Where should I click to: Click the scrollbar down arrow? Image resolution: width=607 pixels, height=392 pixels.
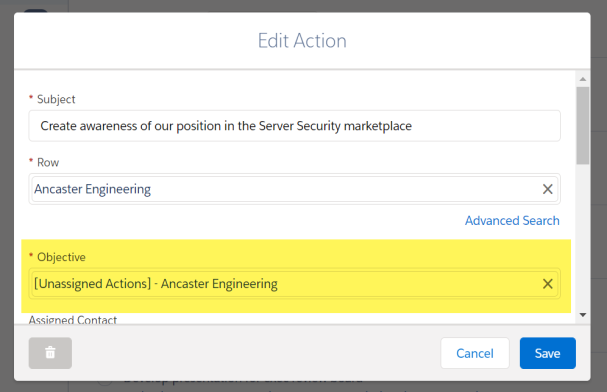point(583,315)
